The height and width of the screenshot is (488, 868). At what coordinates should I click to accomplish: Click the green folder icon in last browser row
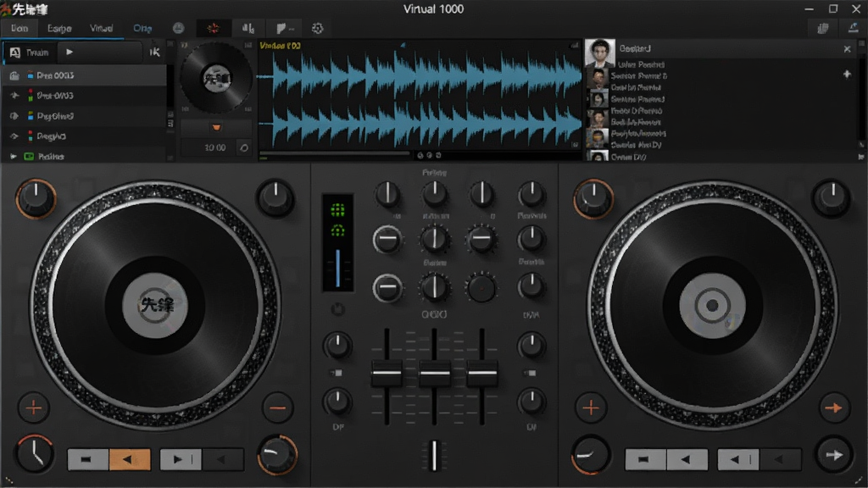pos(30,157)
